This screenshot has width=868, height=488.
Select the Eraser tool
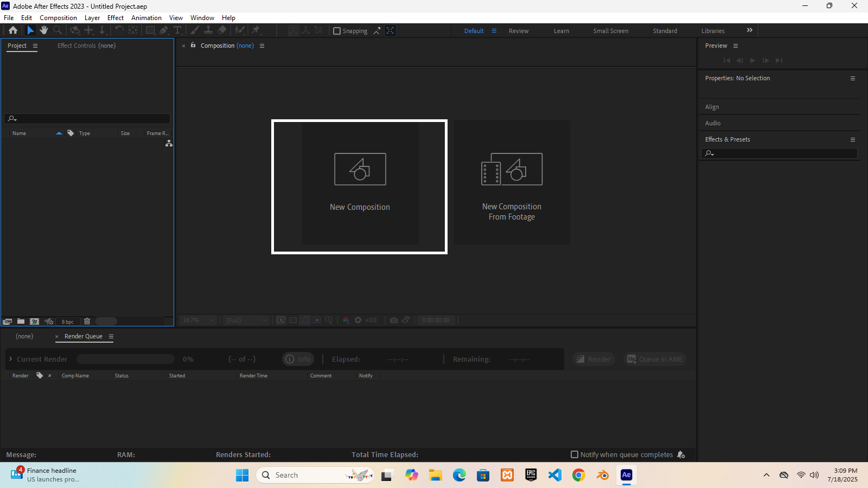(222, 30)
